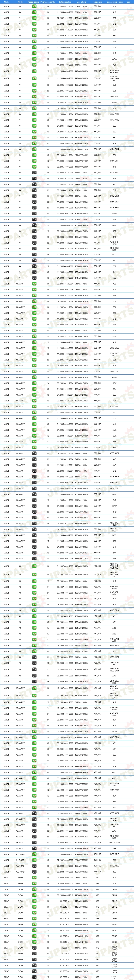Click petrol icon in A6 Avant BRV row
Image resolution: width=134 pixels, height=980 pixels.
pyautogui.click(x=34, y=802)
